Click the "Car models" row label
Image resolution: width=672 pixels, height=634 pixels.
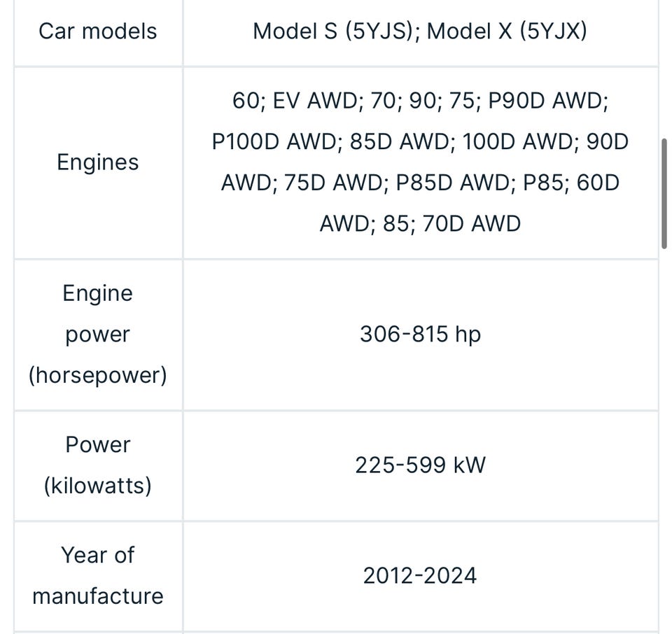click(98, 31)
